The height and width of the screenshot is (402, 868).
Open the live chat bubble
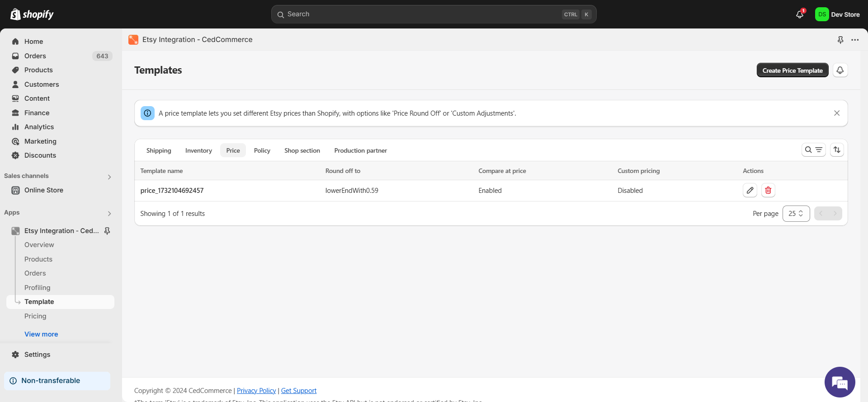point(840,382)
